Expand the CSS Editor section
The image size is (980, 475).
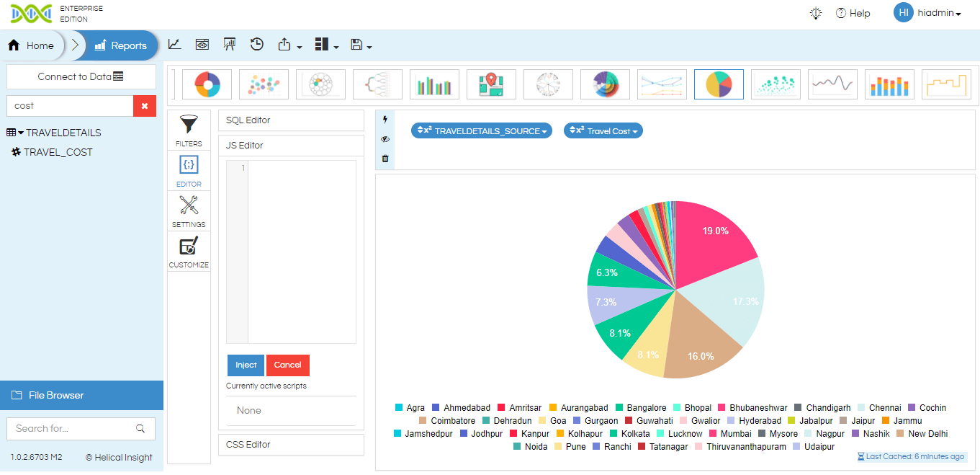[291, 445]
